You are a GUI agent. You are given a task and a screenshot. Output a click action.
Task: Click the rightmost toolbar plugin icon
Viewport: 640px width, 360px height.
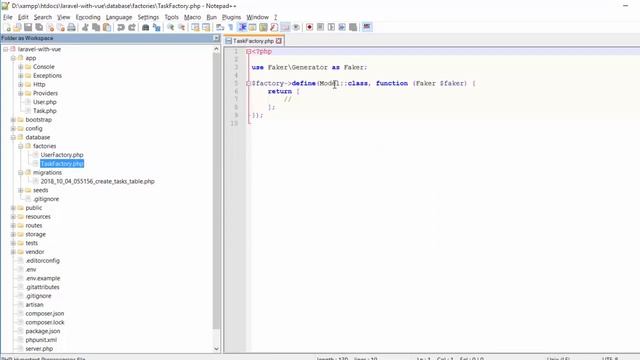[x=367, y=27]
